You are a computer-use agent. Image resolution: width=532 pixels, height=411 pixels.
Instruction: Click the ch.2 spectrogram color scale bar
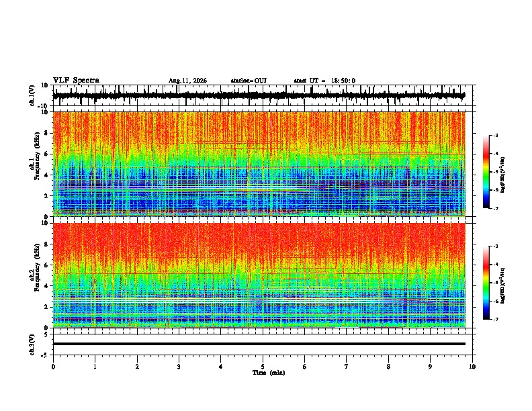pos(486,283)
